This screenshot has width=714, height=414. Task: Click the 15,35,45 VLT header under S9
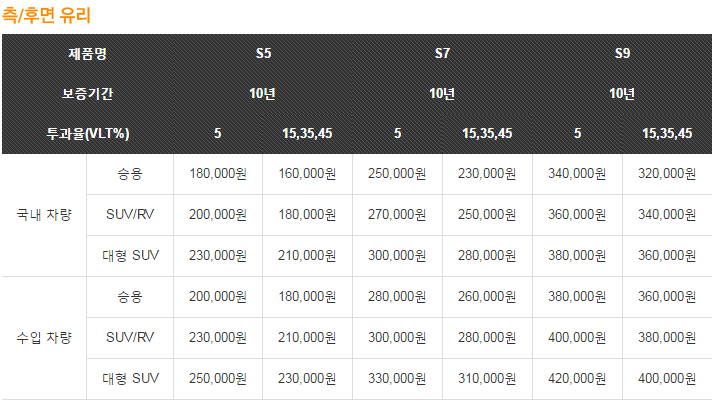coord(667,133)
